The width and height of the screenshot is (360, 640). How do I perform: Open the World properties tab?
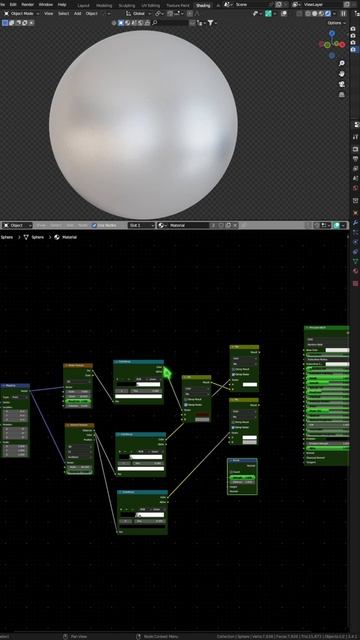[355, 188]
